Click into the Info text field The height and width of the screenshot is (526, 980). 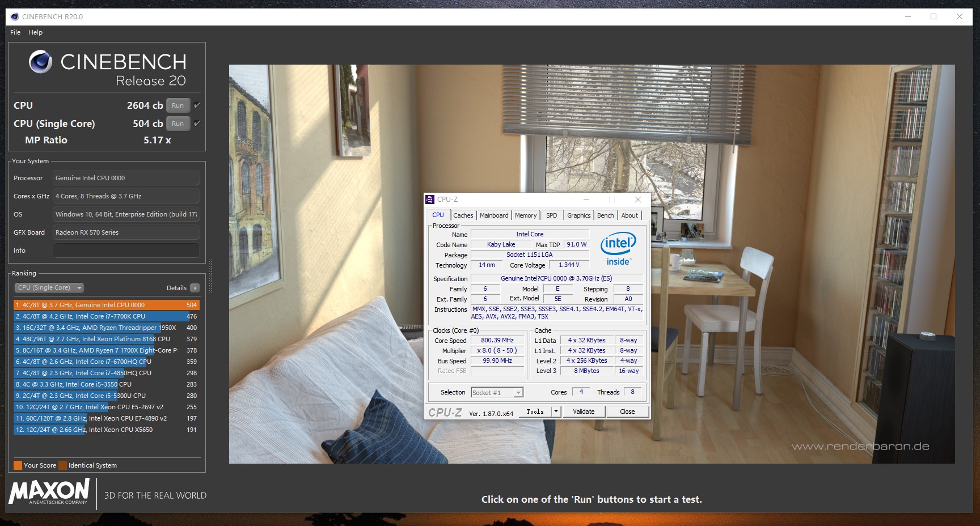point(126,251)
